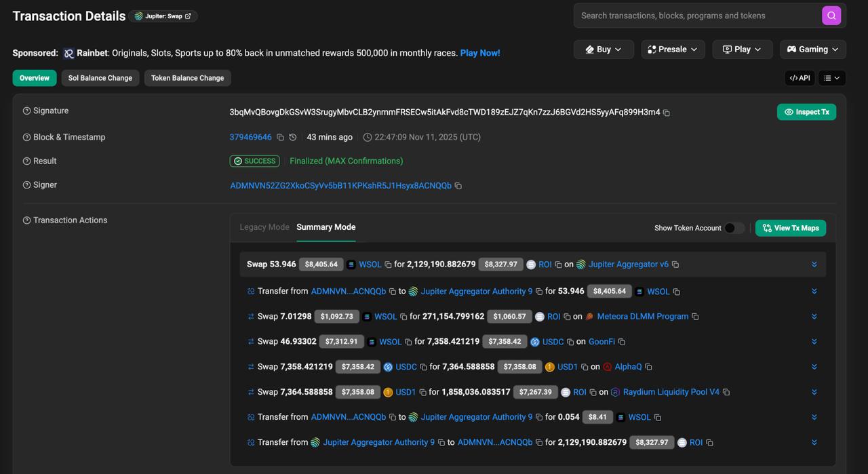868x474 pixels.
Task: Switch to Token Balance Change tab
Action: click(x=187, y=78)
